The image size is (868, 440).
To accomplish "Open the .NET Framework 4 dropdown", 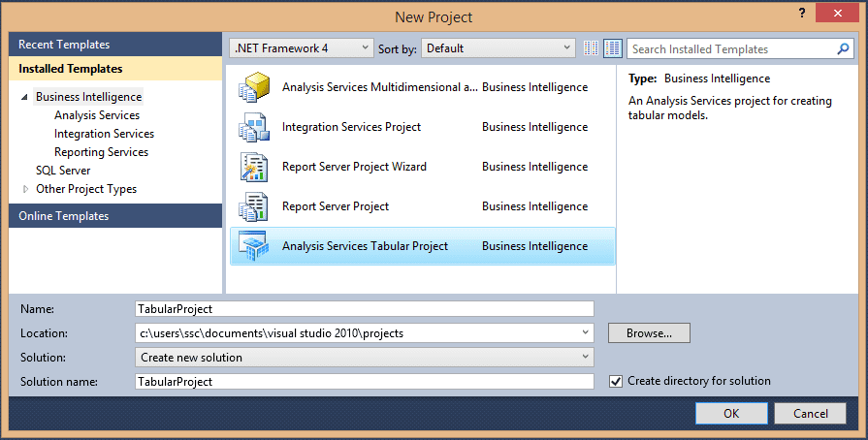I will [302, 48].
